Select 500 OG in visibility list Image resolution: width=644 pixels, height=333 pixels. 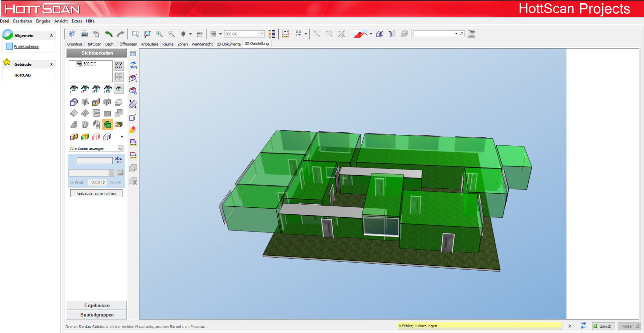tap(90, 64)
